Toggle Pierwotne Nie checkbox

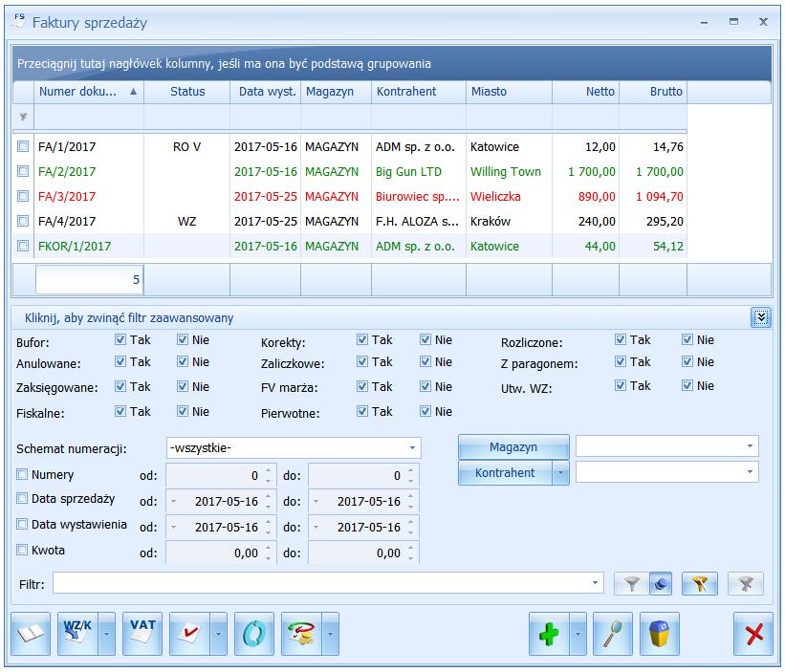pyautogui.click(x=425, y=411)
